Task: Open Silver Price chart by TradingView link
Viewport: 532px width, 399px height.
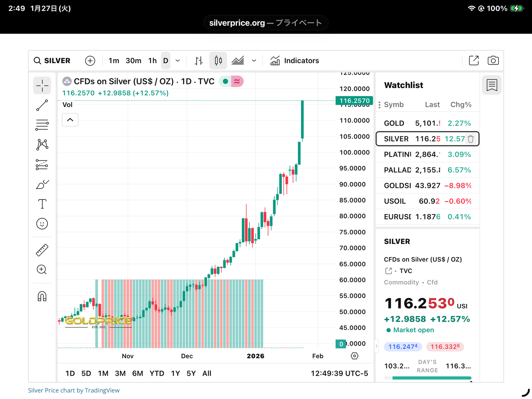Action: [x=74, y=390]
